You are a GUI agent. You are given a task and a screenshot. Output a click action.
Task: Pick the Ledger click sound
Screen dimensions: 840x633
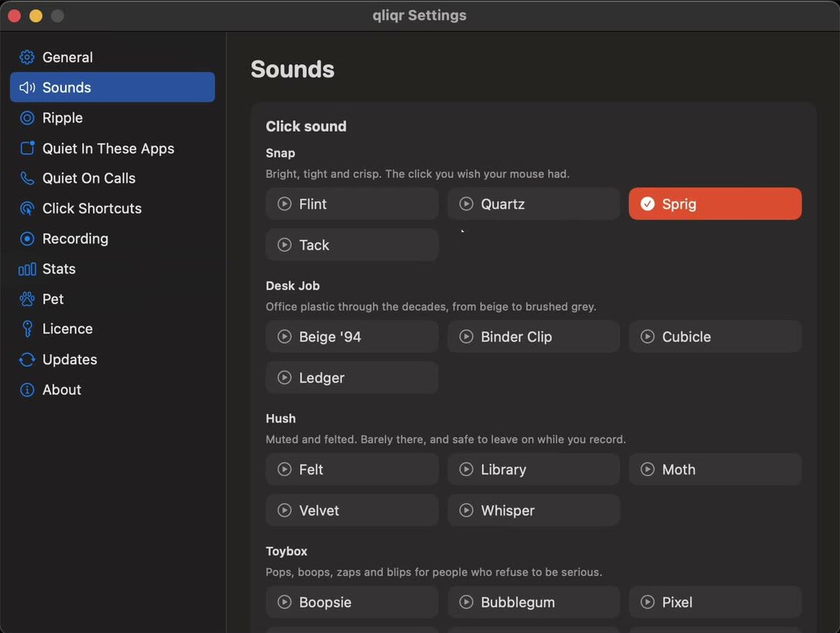point(352,378)
